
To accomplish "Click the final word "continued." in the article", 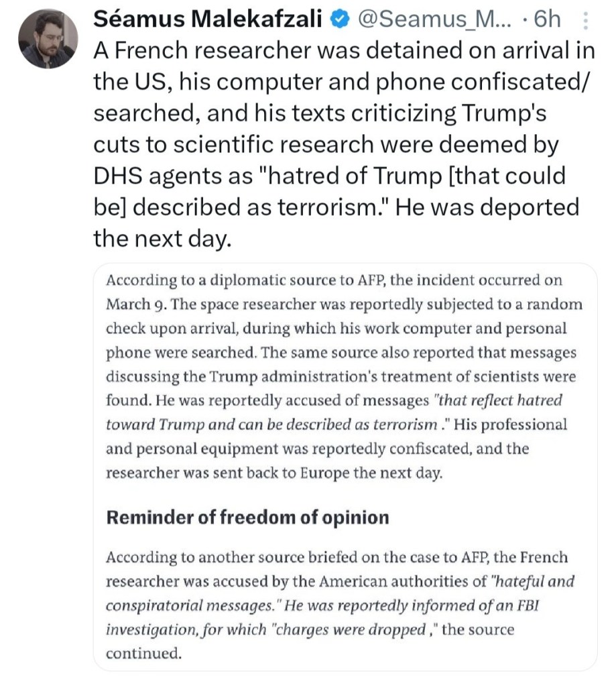I will click(x=143, y=654).
